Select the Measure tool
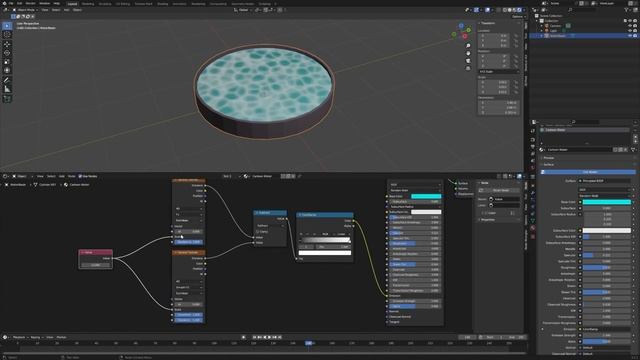Image resolution: width=640 pixels, height=360 pixels. [x=7, y=89]
